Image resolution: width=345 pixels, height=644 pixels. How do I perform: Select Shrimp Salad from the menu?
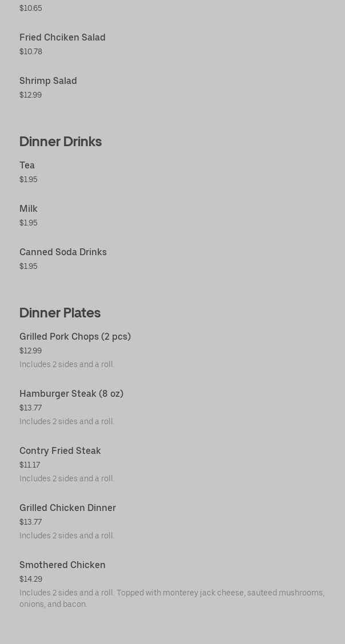48,81
